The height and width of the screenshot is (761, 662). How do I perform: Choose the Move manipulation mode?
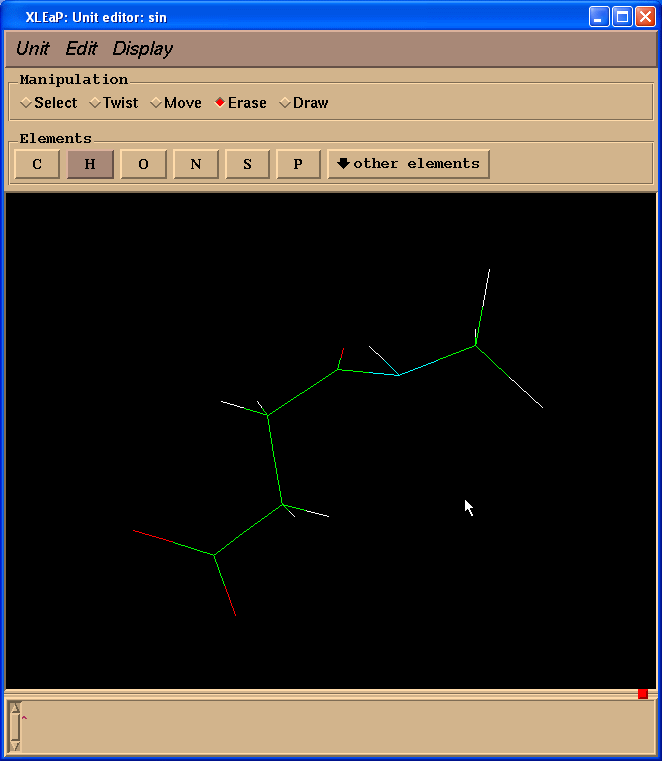coord(176,103)
